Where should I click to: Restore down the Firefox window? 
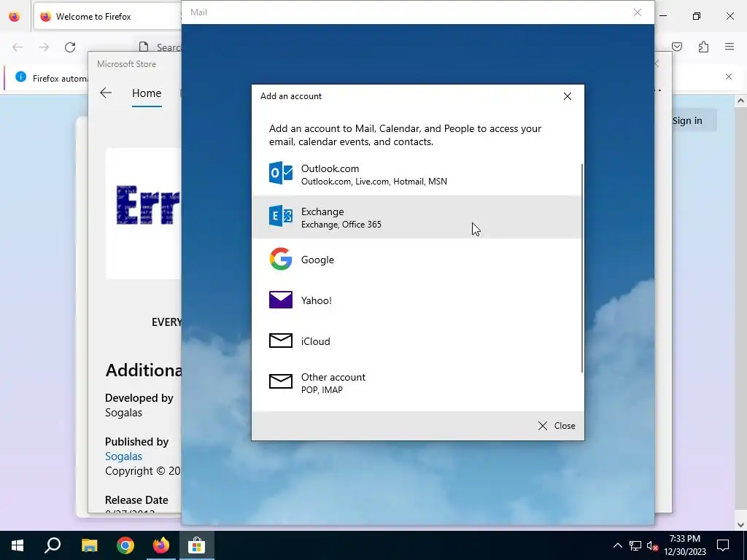697,16
